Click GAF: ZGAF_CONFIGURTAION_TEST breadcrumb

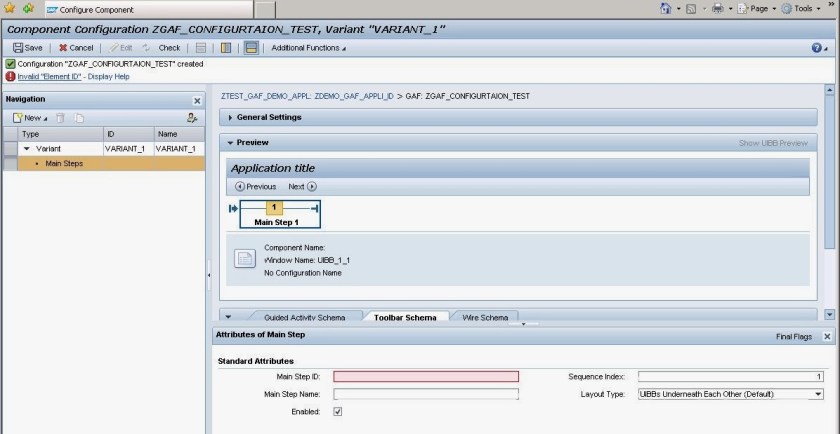pos(468,96)
